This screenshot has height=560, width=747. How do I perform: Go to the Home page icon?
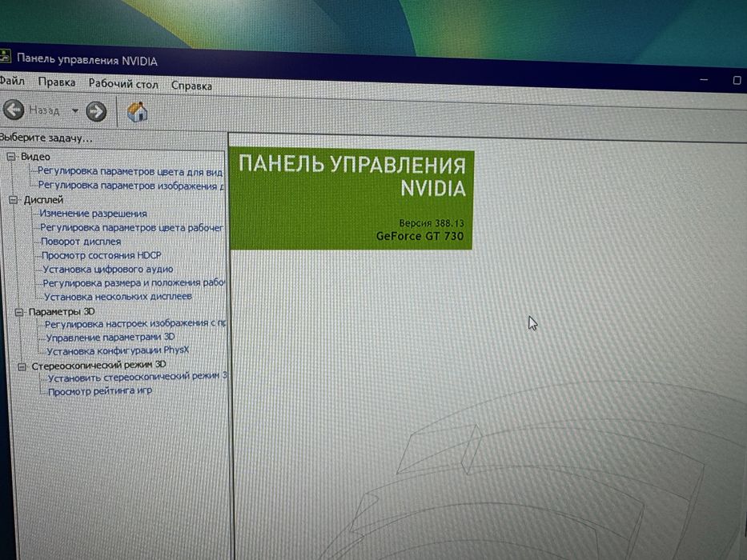(137, 112)
